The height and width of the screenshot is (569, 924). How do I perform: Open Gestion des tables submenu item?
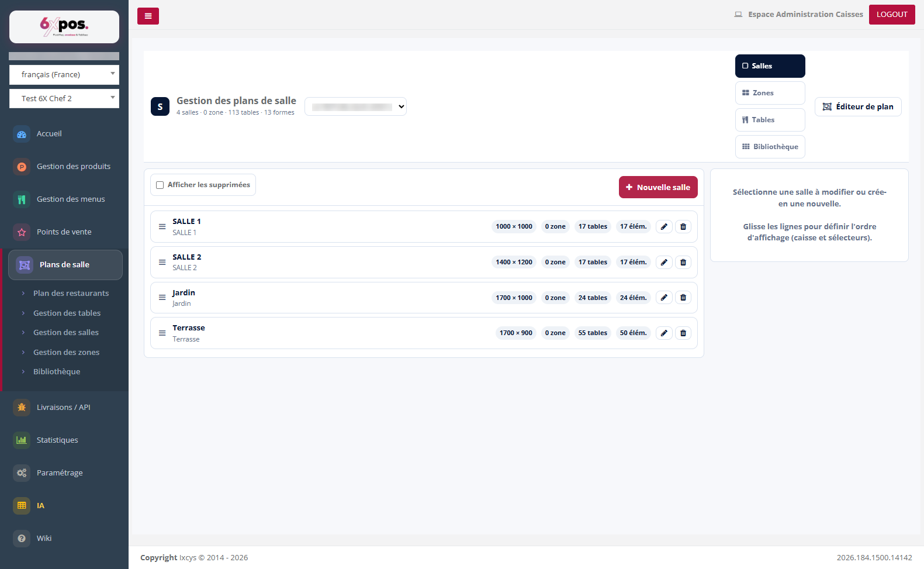tap(67, 313)
